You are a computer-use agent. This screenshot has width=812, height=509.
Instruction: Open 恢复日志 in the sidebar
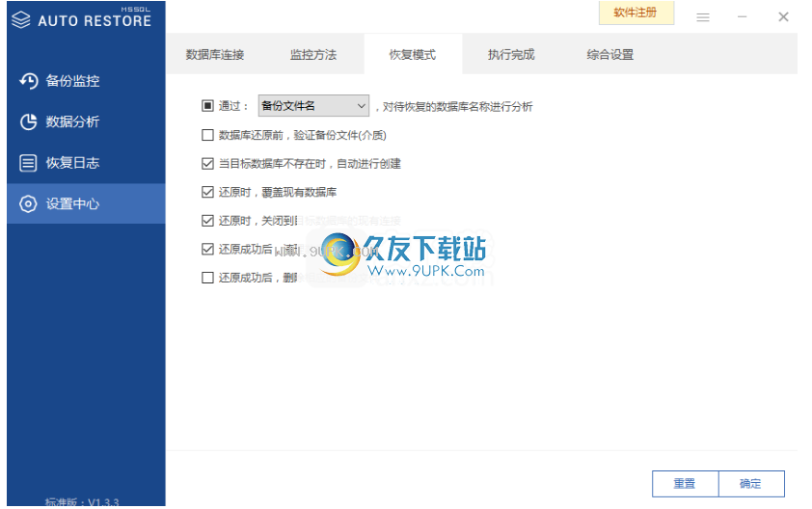point(86,163)
